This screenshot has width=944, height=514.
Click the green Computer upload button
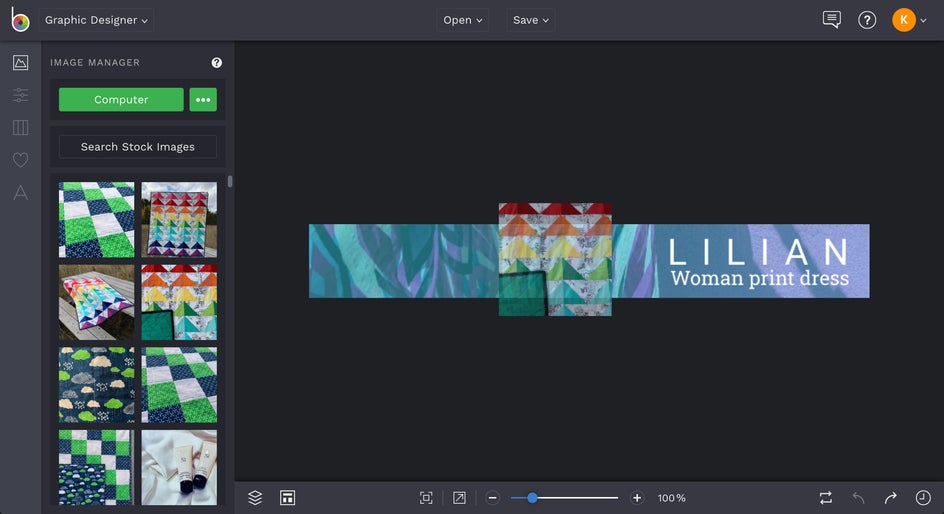tap(121, 99)
